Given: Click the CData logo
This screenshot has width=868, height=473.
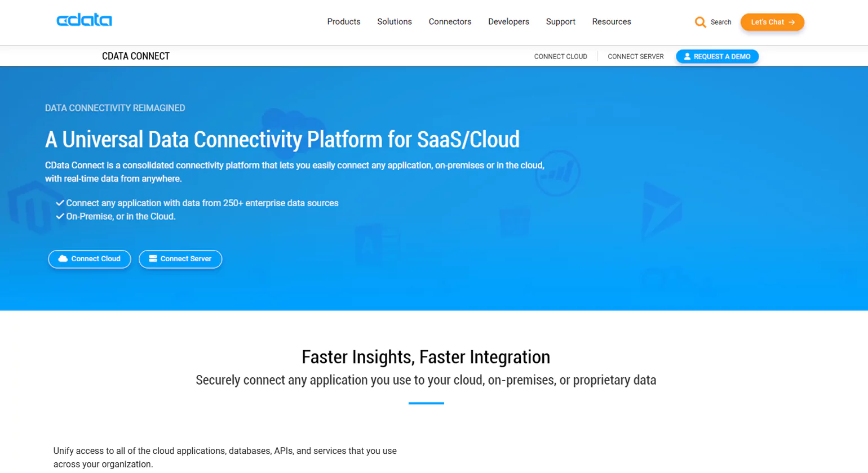Looking at the screenshot, I should pos(84,20).
